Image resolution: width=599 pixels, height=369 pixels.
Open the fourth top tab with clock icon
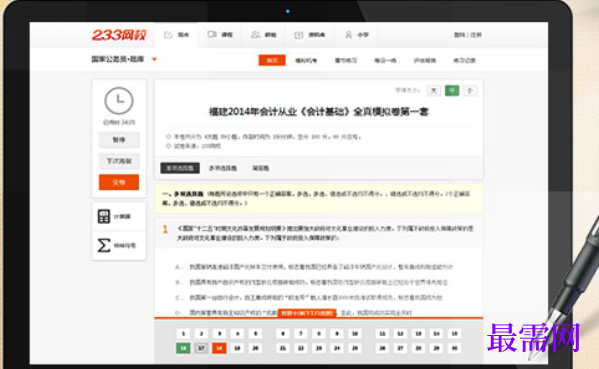point(310,35)
